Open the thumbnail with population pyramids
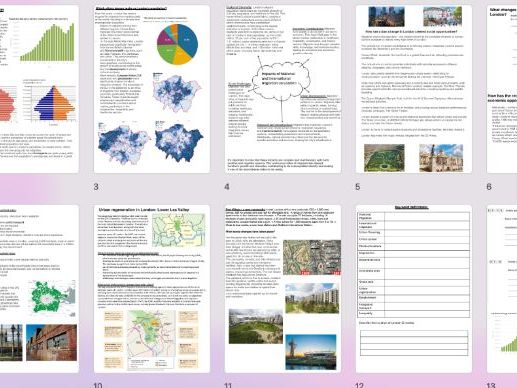 pyautogui.click(x=39, y=89)
